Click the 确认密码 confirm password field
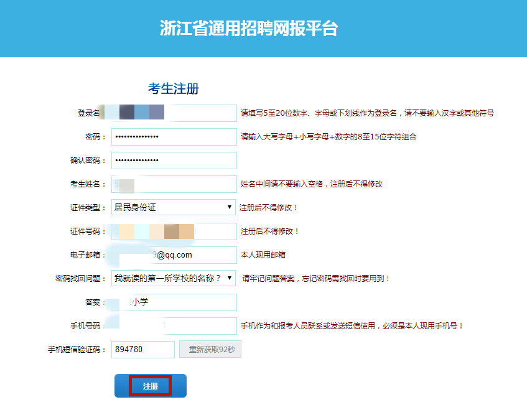This screenshot has width=527, height=420. (x=174, y=160)
